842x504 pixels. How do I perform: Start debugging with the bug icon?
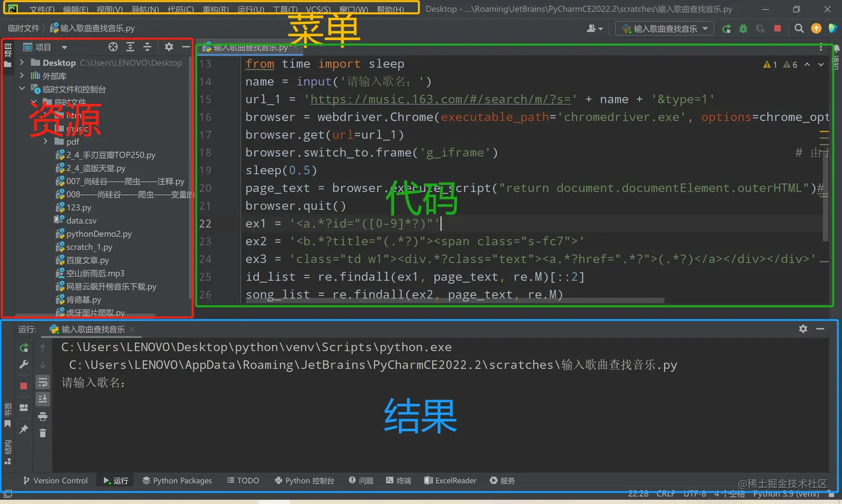(743, 28)
